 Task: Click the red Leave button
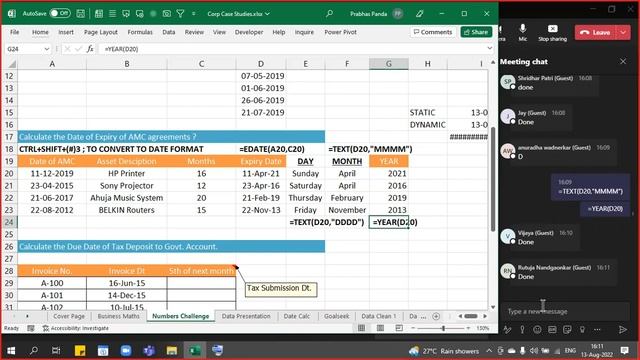(x=596, y=32)
